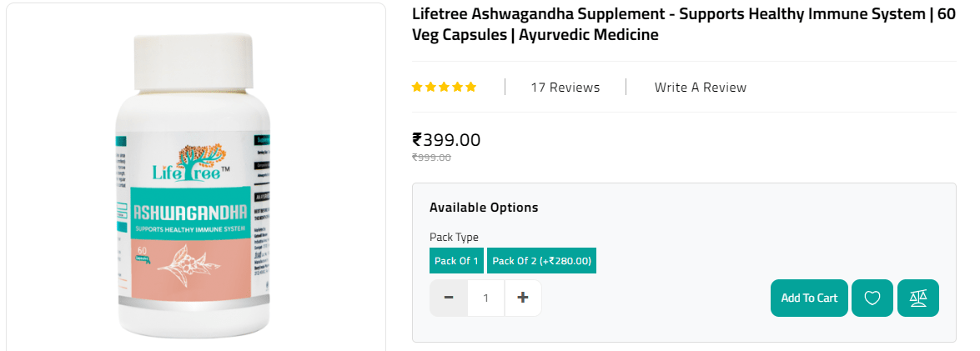Viewport: 980px width, 351px height.
Task: Focus the quantity input field
Action: [x=485, y=298]
